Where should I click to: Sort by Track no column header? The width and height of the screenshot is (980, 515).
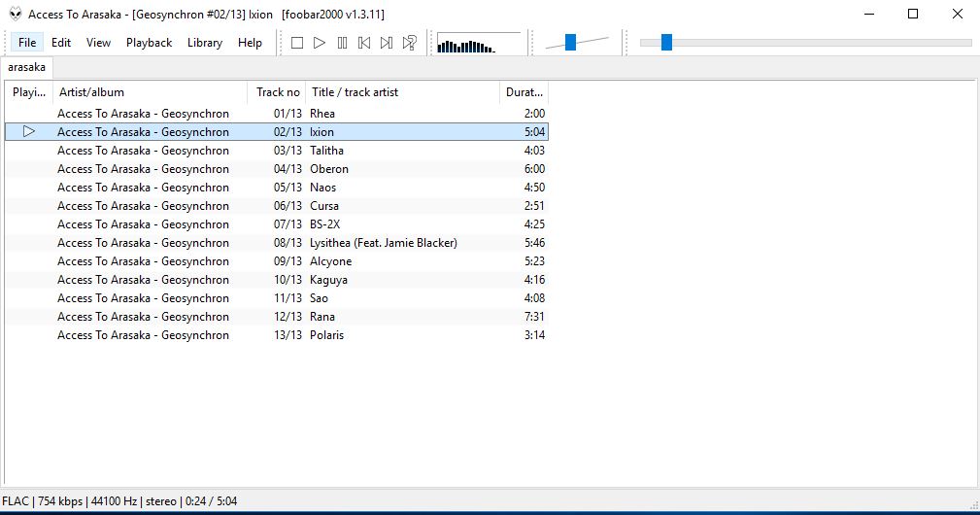(276, 92)
